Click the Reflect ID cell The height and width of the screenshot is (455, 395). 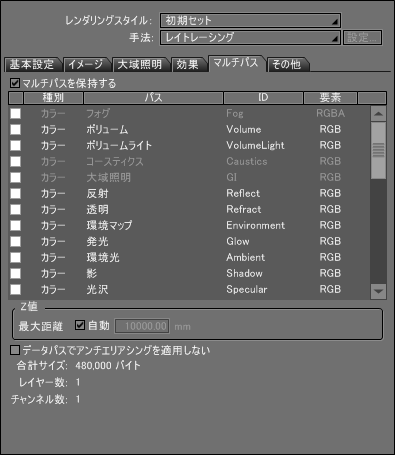coord(243,193)
